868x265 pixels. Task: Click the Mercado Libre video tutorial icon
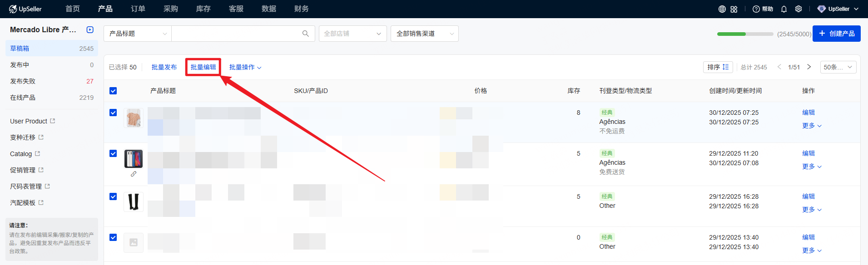[90, 30]
